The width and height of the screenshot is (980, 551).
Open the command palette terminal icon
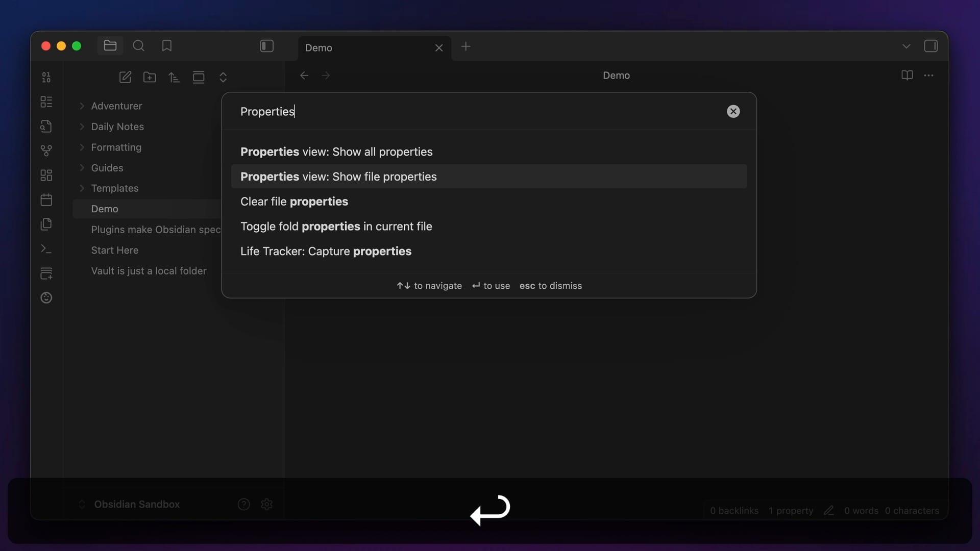pos(46,249)
